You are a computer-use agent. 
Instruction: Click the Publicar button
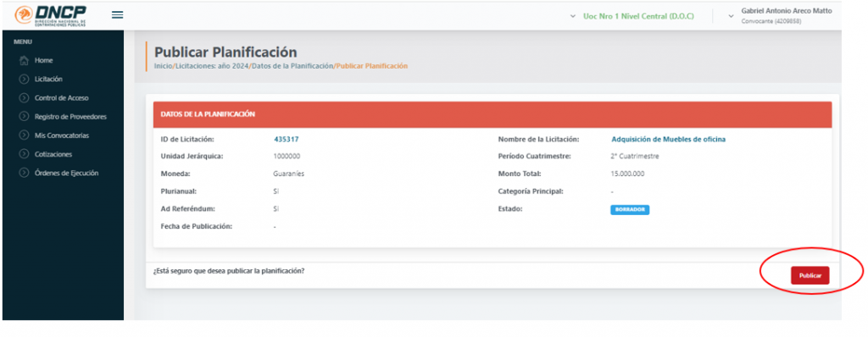click(810, 275)
